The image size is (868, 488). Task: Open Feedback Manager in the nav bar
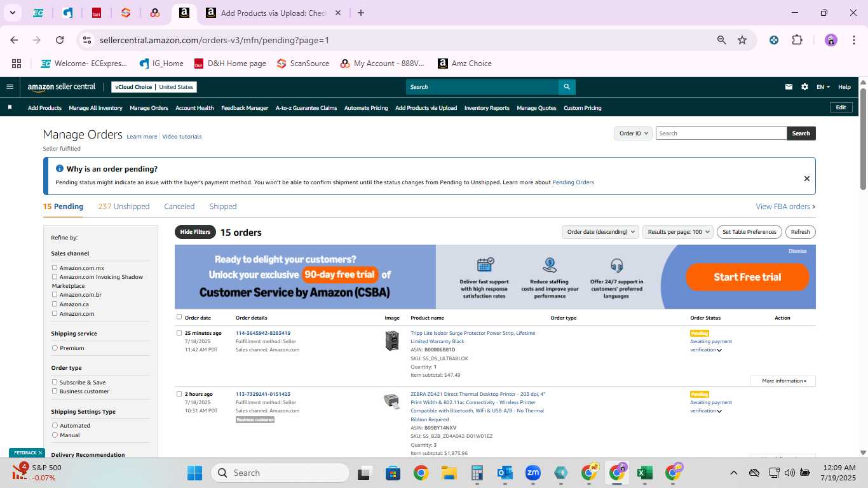pos(245,108)
